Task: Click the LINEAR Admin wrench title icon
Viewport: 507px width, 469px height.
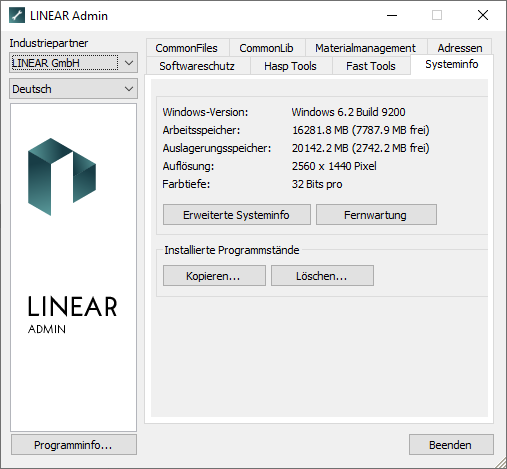Action: pos(17,16)
